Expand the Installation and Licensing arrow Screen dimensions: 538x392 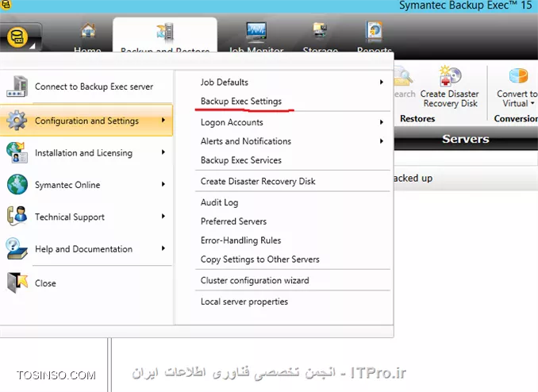tap(163, 152)
